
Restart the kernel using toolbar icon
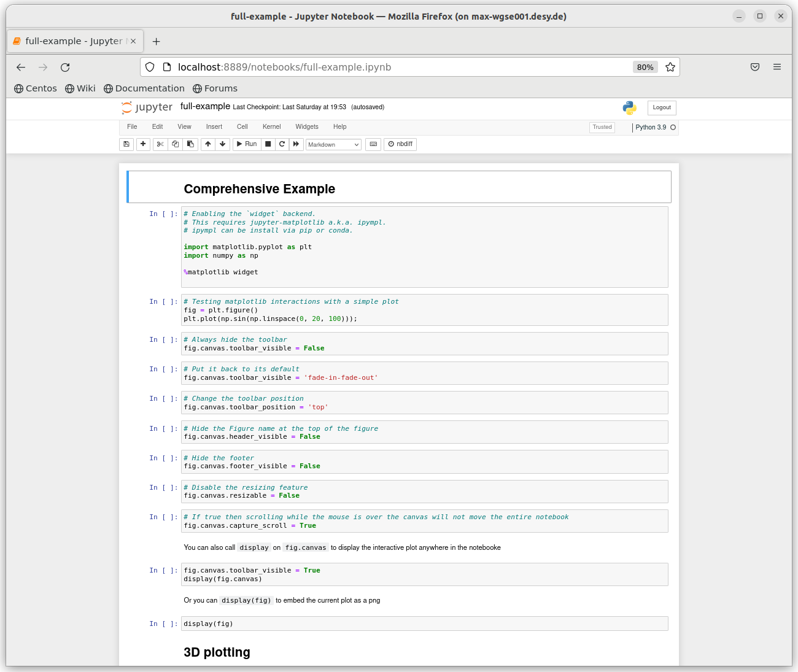pos(282,144)
